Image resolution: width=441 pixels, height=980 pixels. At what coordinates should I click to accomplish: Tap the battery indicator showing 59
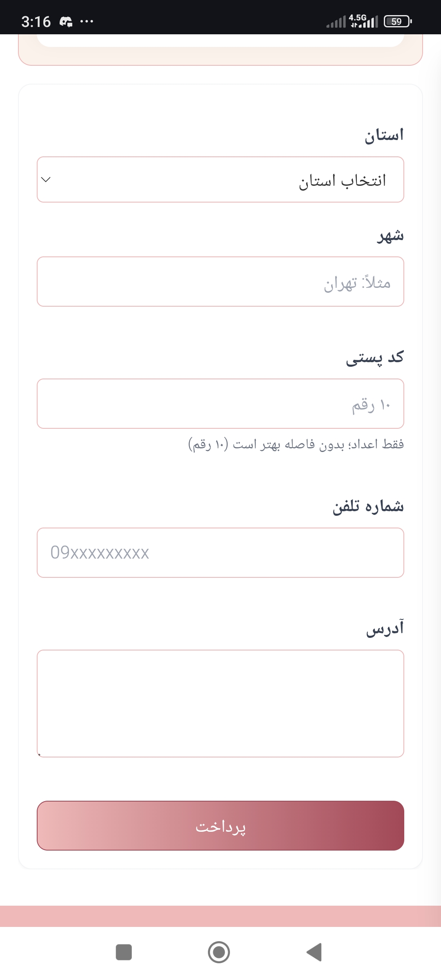point(397,21)
